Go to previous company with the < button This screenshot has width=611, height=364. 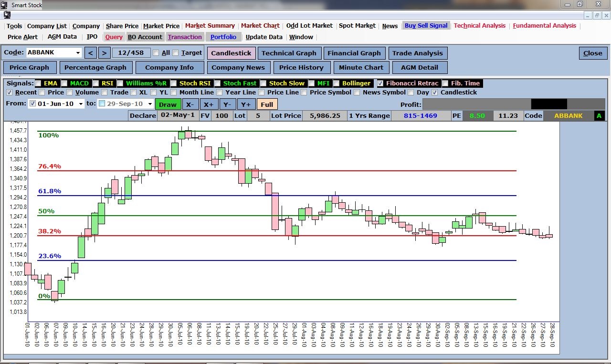[x=91, y=52]
